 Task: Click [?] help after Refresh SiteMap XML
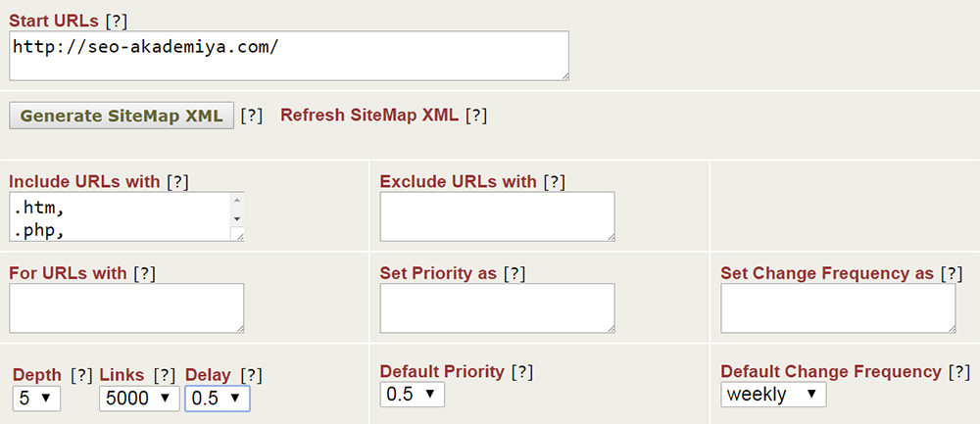click(x=476, y=116)
